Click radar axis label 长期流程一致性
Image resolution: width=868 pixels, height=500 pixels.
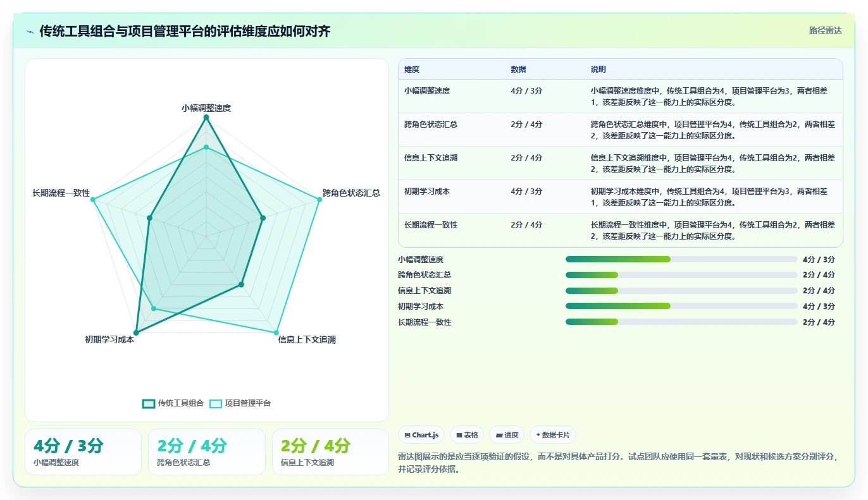click(61, 193)
